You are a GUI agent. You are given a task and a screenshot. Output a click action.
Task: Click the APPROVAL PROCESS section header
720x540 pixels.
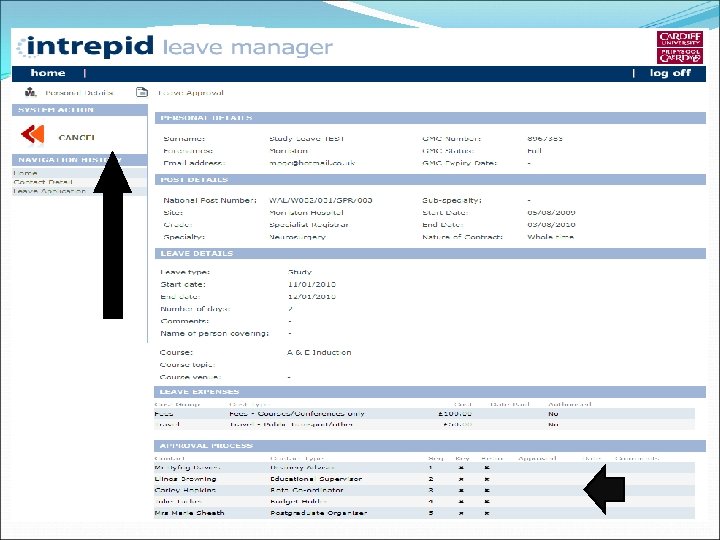click(x=430, y=446)
